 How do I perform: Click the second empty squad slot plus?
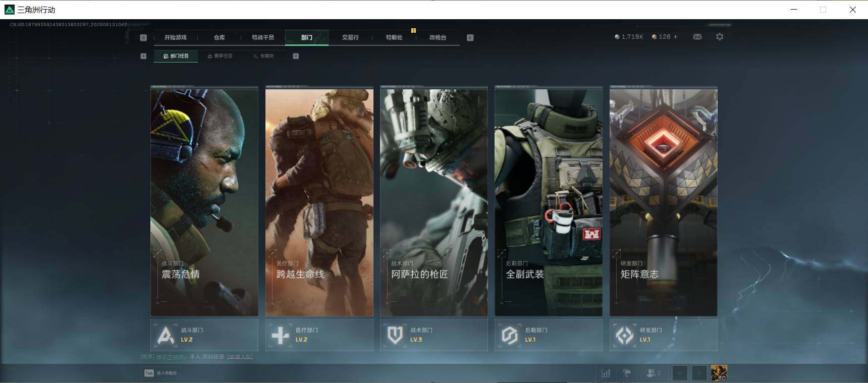(699, 373)
